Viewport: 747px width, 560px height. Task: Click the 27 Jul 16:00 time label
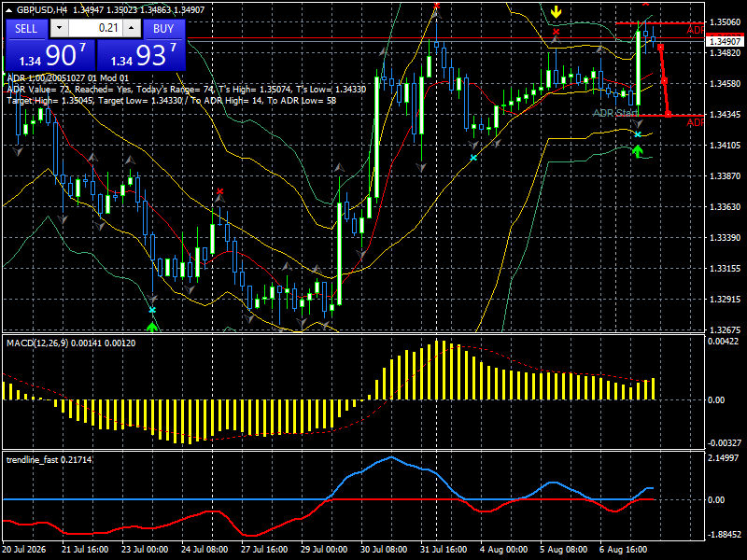coord(264,549)
